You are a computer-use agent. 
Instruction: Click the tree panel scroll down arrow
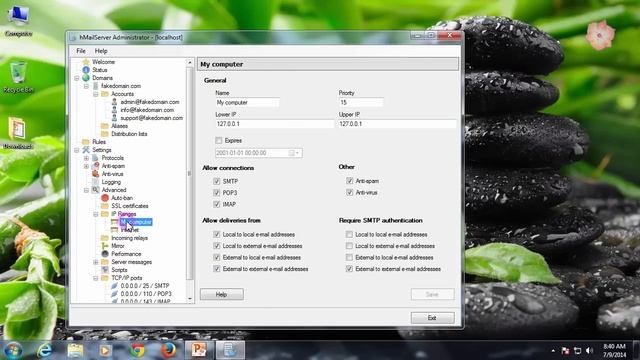pos(189,299)
